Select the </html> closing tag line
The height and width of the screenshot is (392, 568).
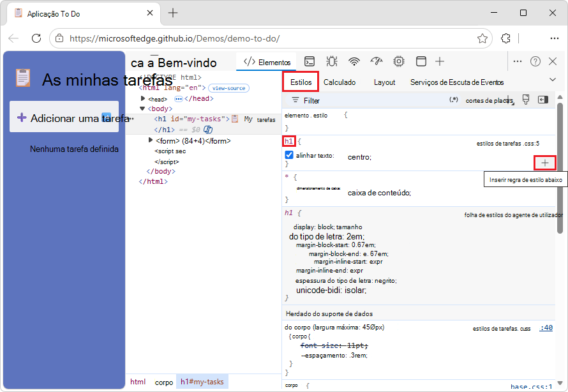point(153,181)
